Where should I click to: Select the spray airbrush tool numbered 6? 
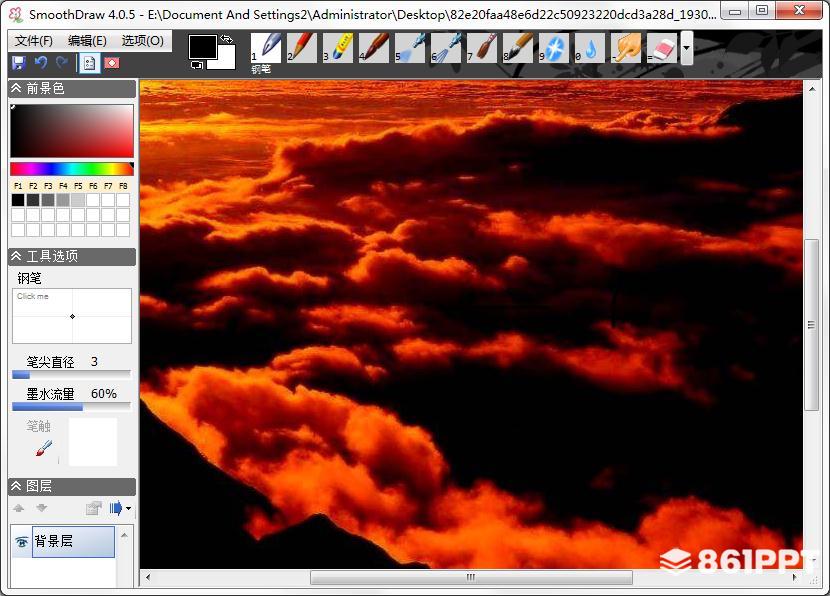[x=446, y=48]
